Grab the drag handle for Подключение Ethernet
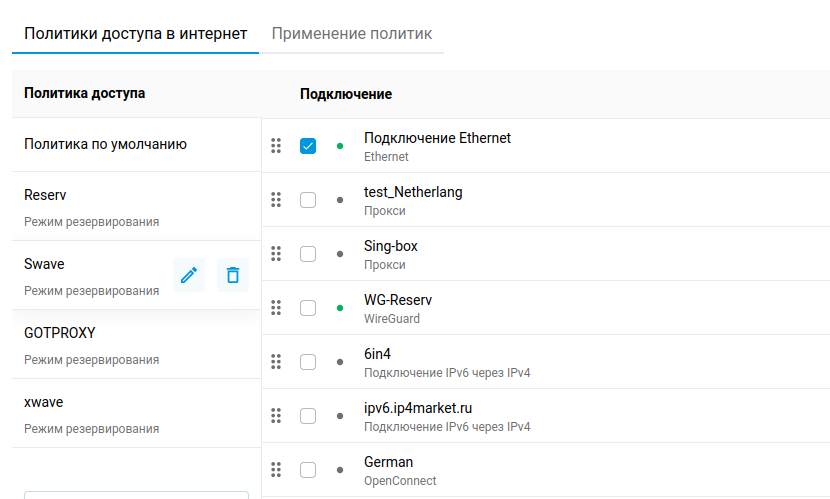 coord(276,146)
